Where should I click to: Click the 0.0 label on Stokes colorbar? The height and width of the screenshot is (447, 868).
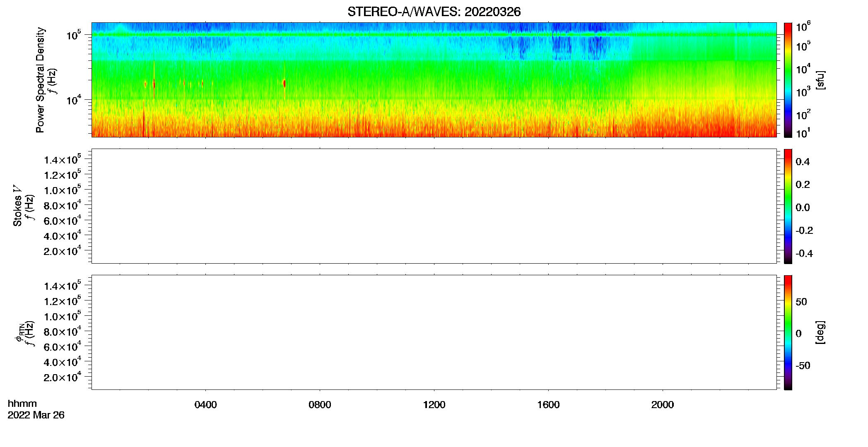803,208
